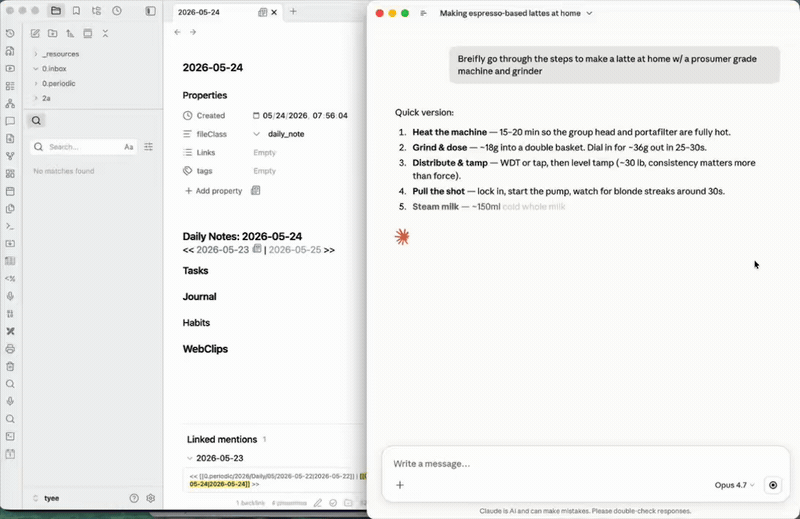
Task: Click the WebClips heading
Action: [205, 349]
